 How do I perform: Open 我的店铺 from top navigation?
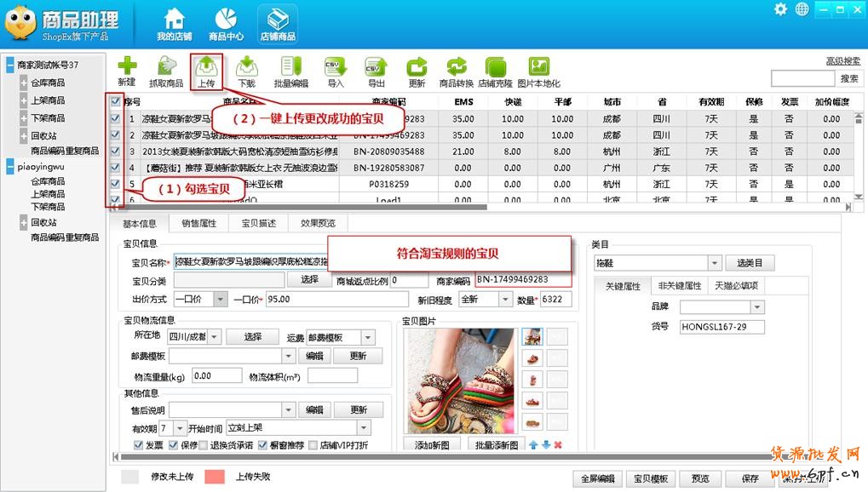pos(174,23)
